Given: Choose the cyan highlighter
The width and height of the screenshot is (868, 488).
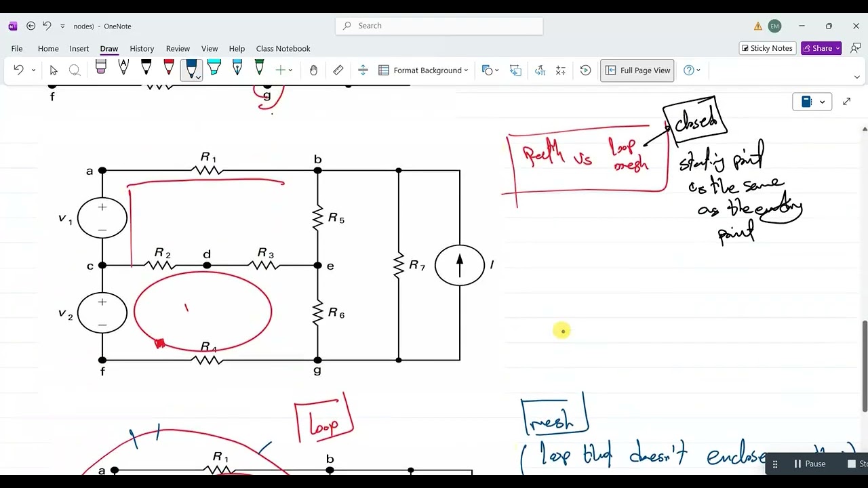Looking at the screenshot, I should (214, 68).
